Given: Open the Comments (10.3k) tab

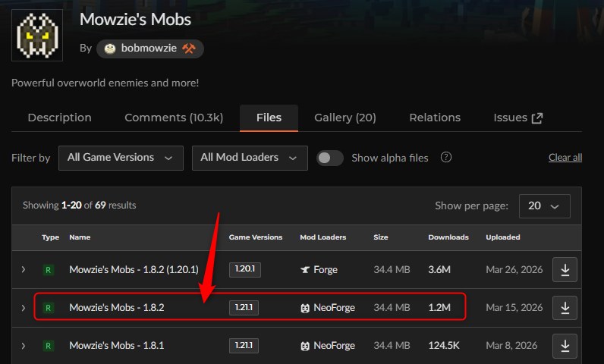Looking at the screenshot, I should [x=174, y=118].
